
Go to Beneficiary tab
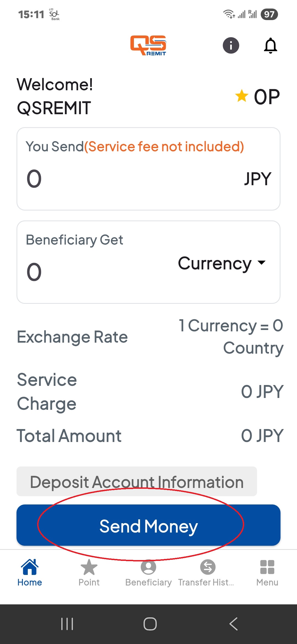point(148,572)
